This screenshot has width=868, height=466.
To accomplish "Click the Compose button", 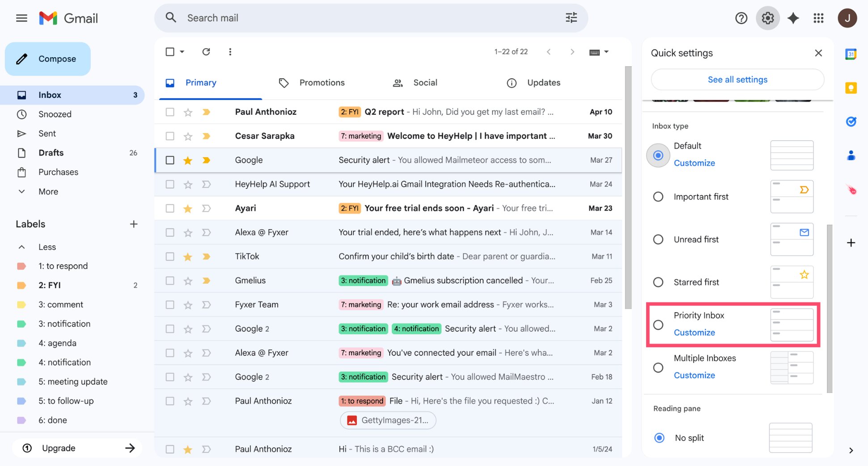I will 48,59.
